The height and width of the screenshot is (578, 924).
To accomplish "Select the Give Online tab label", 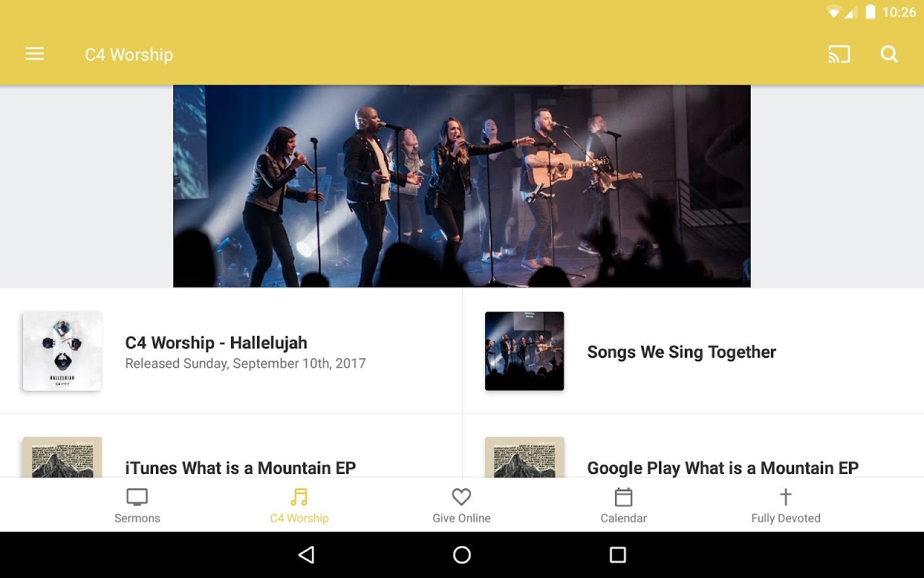I will (x=461, y=518).
